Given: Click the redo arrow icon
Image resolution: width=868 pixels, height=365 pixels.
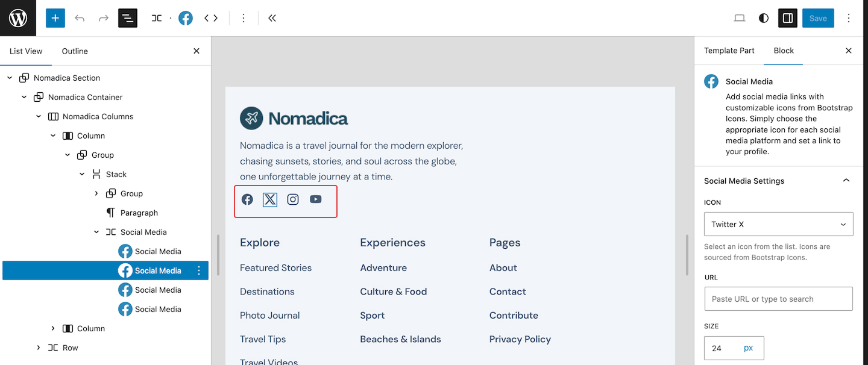Looking at the screenshot, I should coord(104,18).
